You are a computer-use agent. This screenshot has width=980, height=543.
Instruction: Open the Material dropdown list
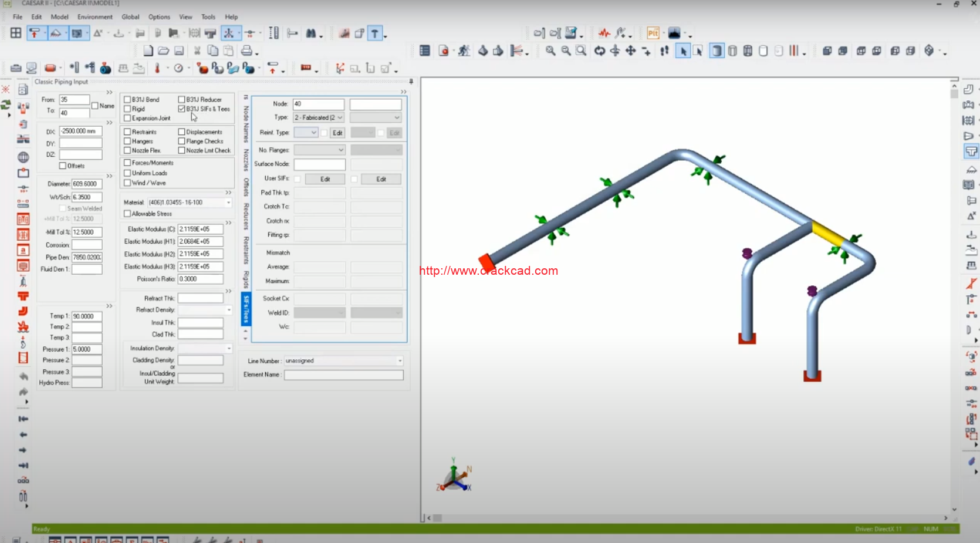point(228,202)
